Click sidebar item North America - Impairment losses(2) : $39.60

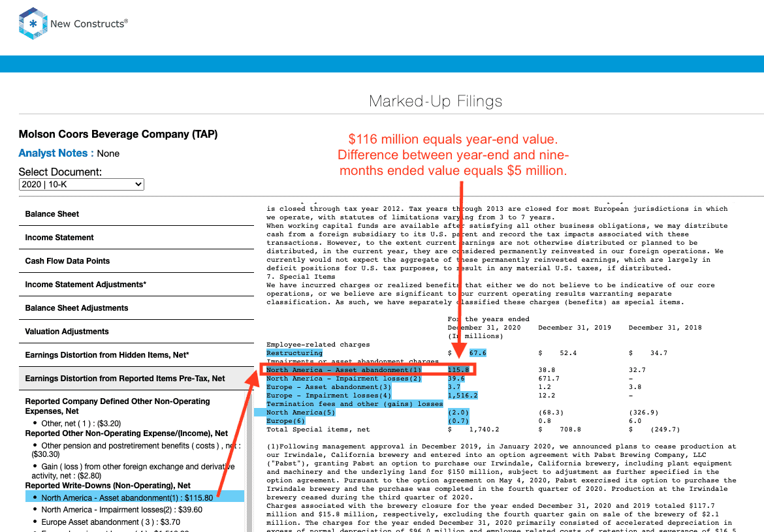coord(122,510)
